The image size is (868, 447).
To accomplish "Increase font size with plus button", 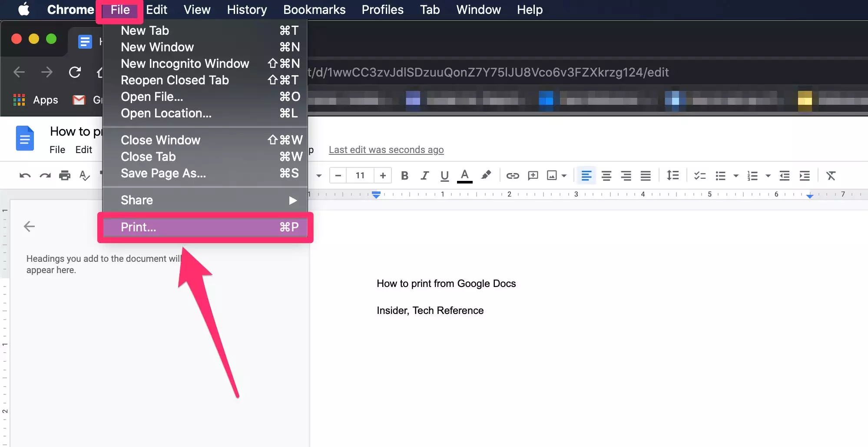I will point(383,176).
